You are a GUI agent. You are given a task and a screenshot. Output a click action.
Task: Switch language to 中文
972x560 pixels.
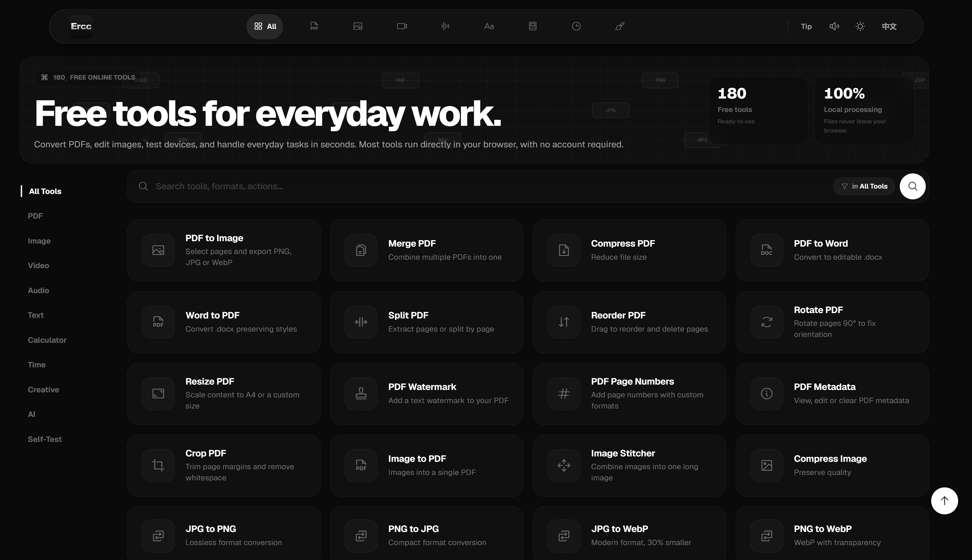tap(889, 26)
